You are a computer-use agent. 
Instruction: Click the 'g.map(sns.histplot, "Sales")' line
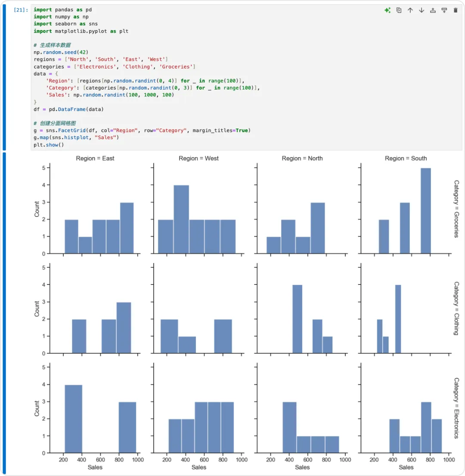coord(76,137)
